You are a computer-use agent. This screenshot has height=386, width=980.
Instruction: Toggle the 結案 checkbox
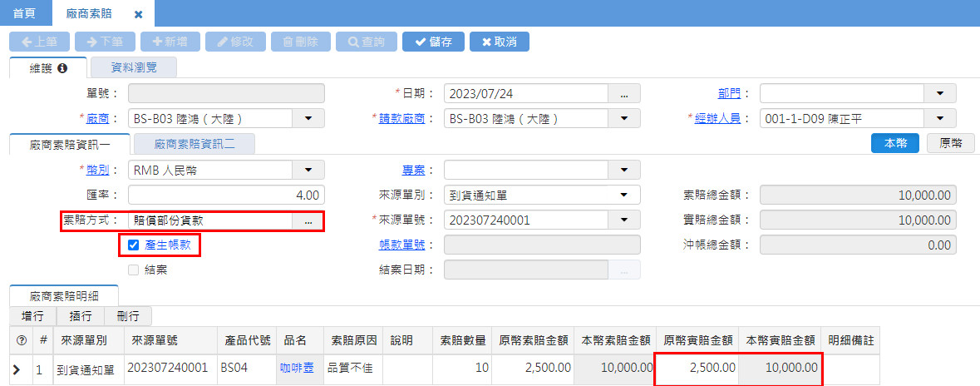133,270
